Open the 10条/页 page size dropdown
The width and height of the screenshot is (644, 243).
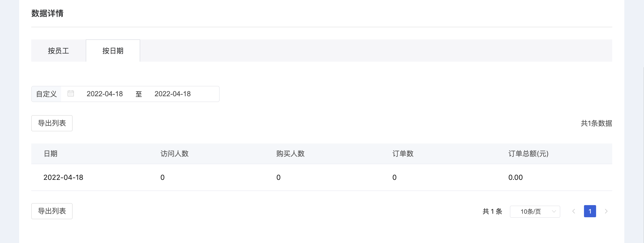click(535, 211)
